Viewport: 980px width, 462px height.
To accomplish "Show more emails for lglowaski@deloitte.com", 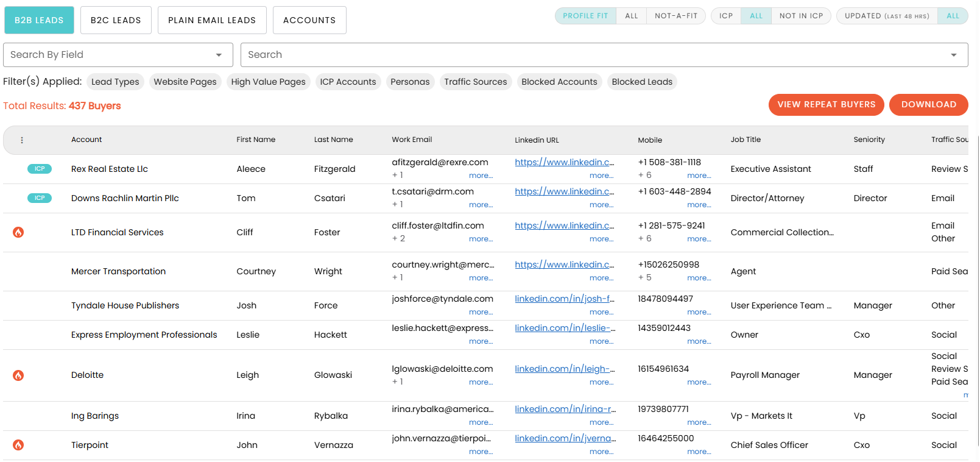I will 481,382.
